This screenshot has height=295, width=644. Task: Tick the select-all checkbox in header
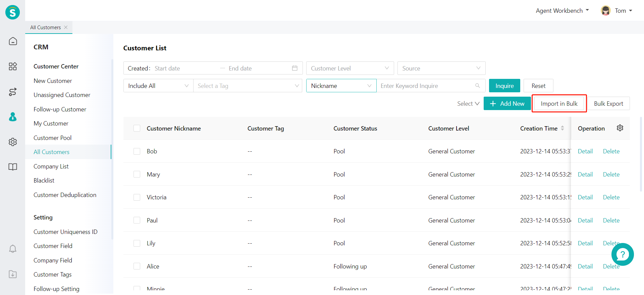coord(137,128)
